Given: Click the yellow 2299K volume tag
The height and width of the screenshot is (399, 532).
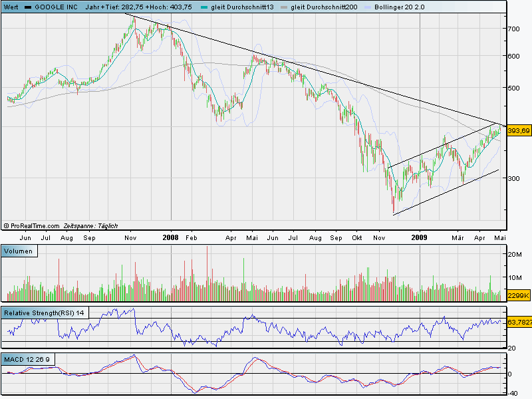Looking at the screenshot, I should tap(519, 295).
